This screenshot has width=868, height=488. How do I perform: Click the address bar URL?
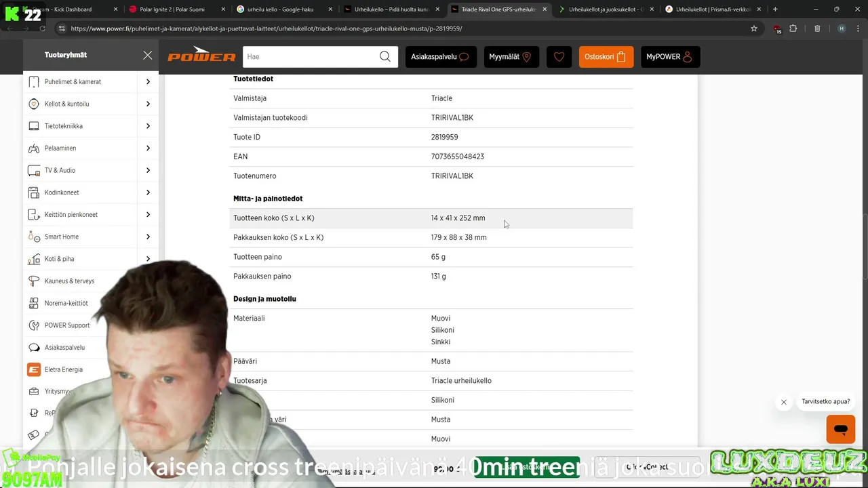click(x=267, y=28)
